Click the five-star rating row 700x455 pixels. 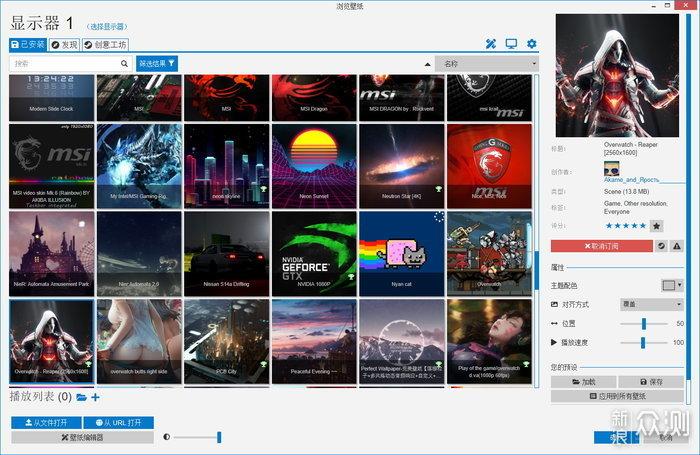pyautogui.click(x=625, y=226)
